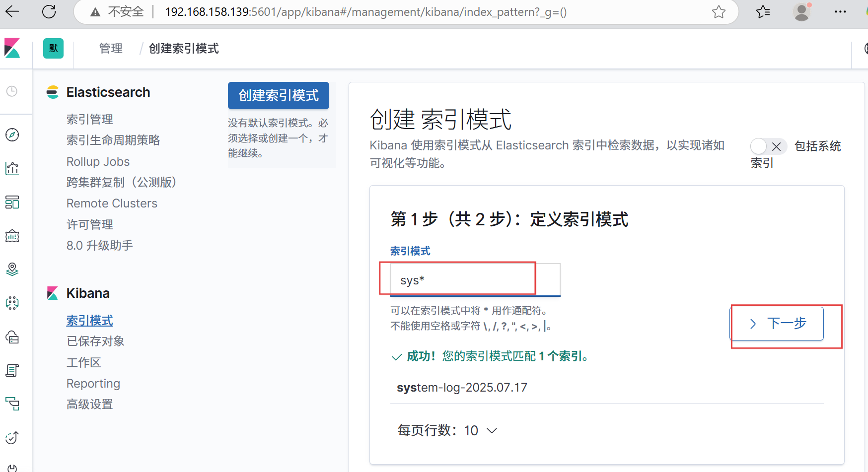
Task: Open browser settings ellipsis menu
Action: pyautogui.click(x=840, y=12)
